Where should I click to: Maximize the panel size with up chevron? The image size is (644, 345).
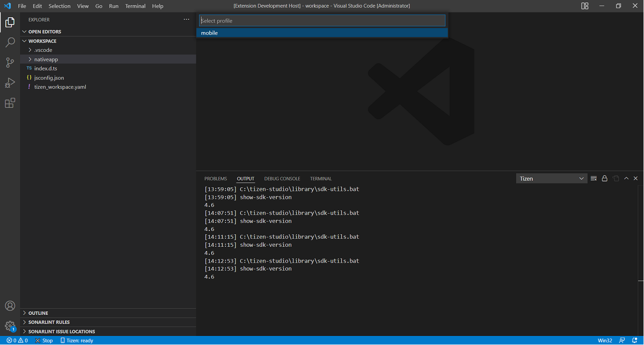pyautogui.click(x=626, y=178)
